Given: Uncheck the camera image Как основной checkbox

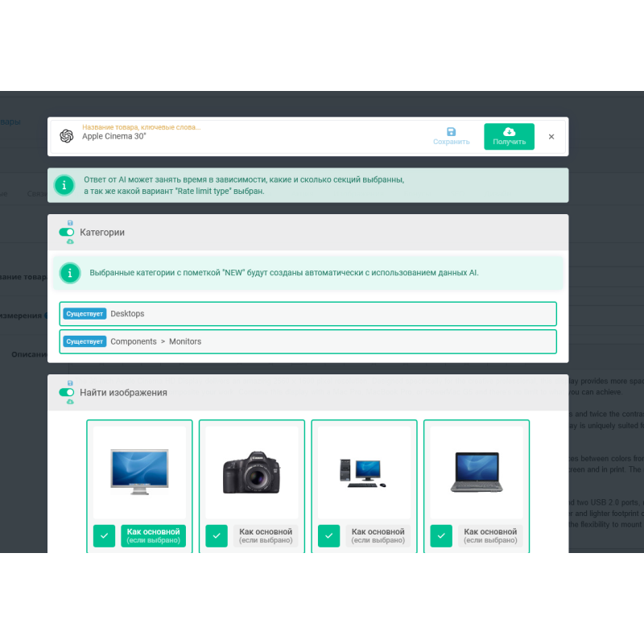Looking at the screenshot, I should (x=217, y=535).
